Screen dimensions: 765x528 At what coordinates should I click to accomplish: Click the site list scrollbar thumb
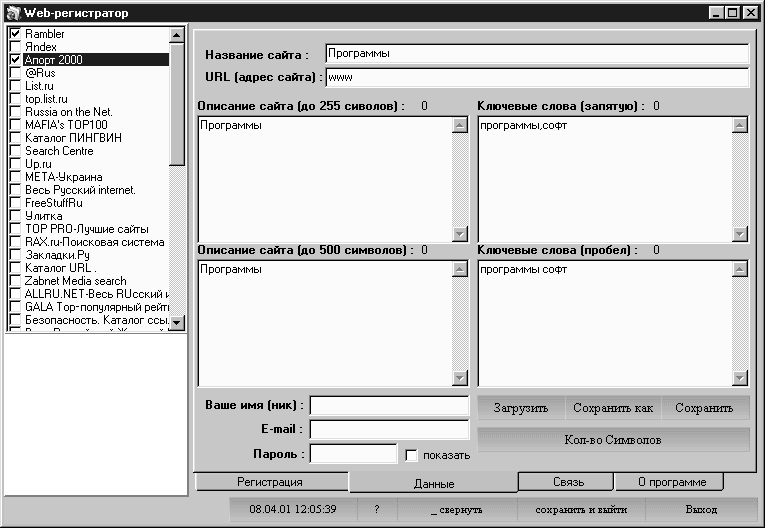click(177, 103)
